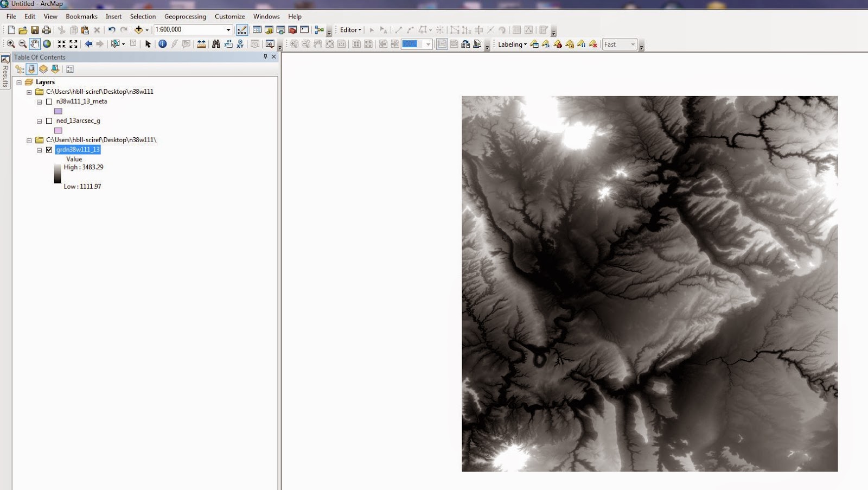Select the Measure ruler tool
Image resolution: width=868 pixels, height=490 pixels.
click(201, 44)
